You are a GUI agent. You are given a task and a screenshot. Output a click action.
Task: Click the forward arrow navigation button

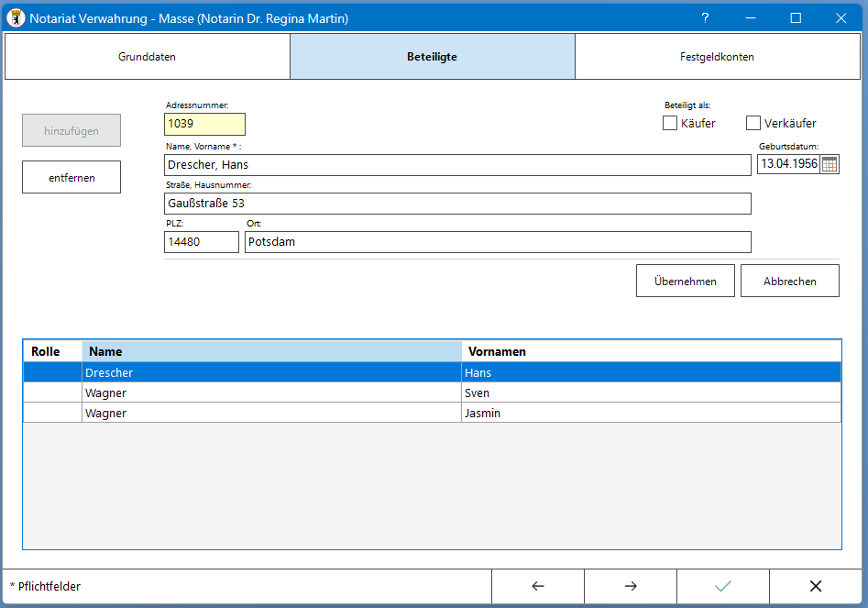tap(631, 587)
